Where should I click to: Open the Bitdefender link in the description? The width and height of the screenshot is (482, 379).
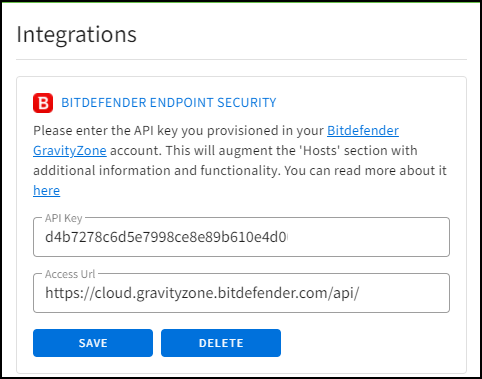pos(363,131)
